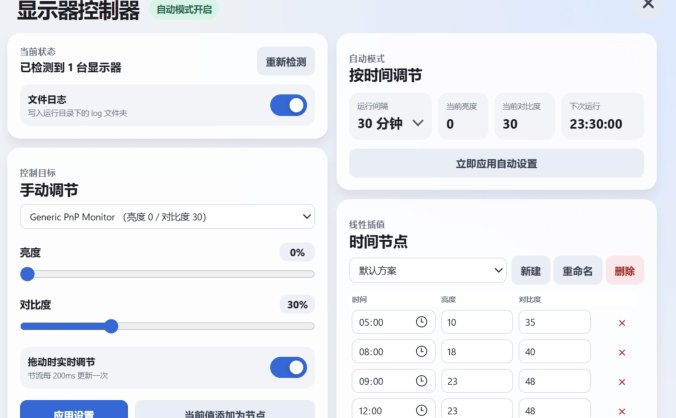Click the red 删除 scheme button

click(x=624, y=271)
